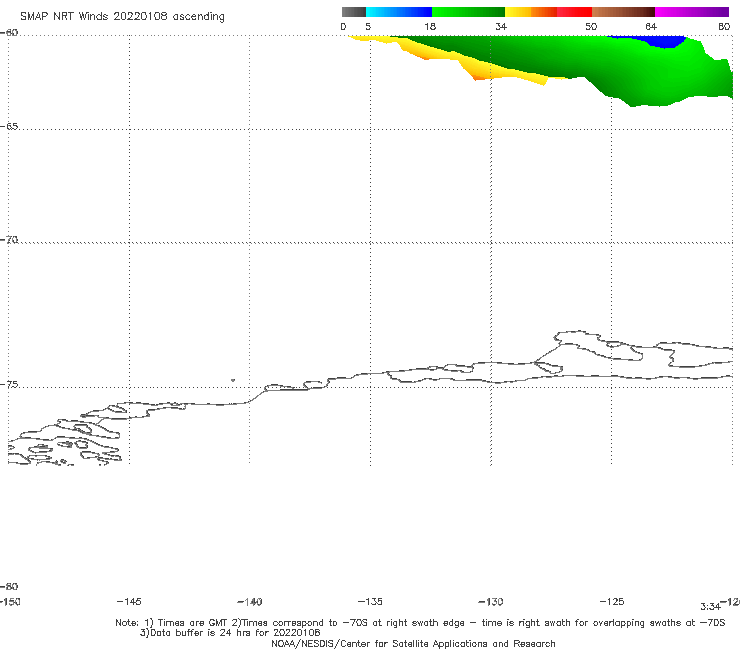Image resolution: width=740 pixels, height=650 pixels.
Task: Click the red segment of the color bar
Action: [574, 12]
